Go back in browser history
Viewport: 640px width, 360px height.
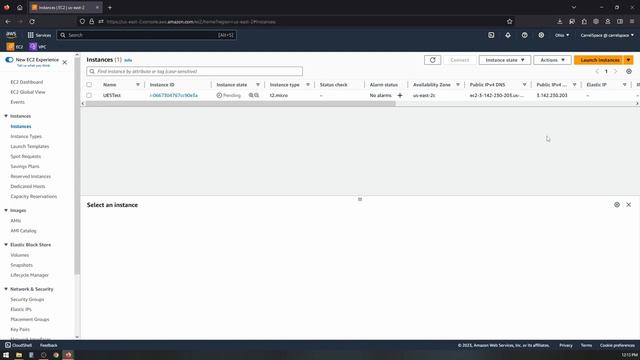coord(8,21)
